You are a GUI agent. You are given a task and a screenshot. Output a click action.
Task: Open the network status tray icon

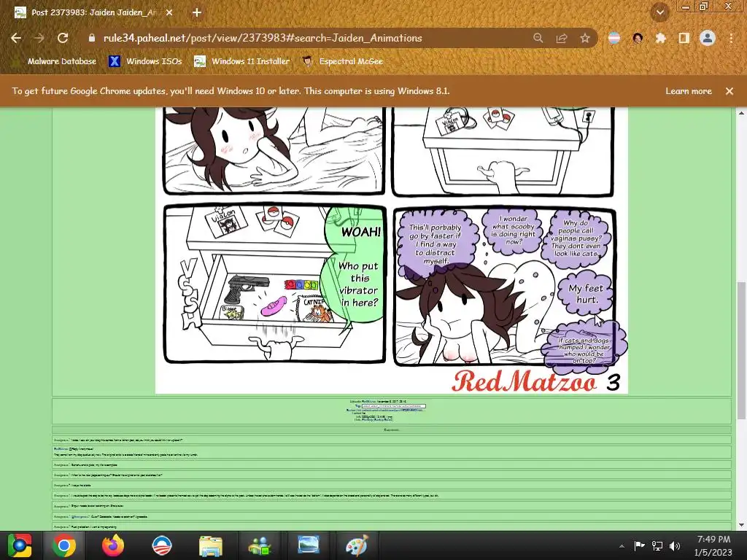[657, 545]
